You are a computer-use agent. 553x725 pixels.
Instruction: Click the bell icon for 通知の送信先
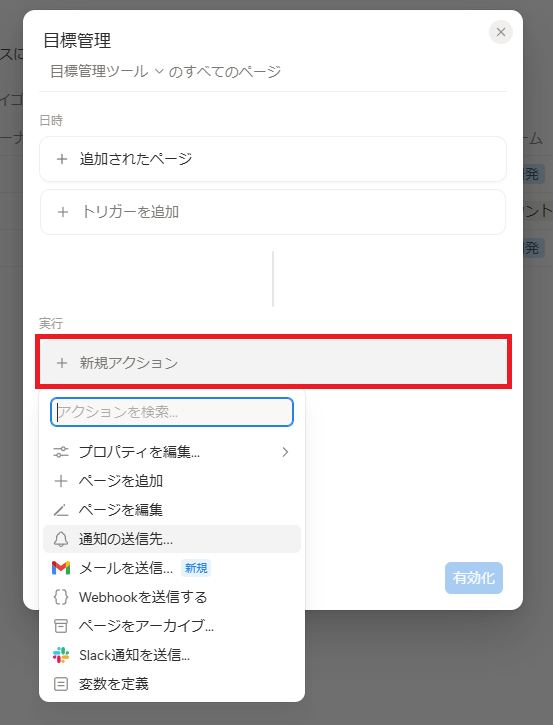pos(61,539)
